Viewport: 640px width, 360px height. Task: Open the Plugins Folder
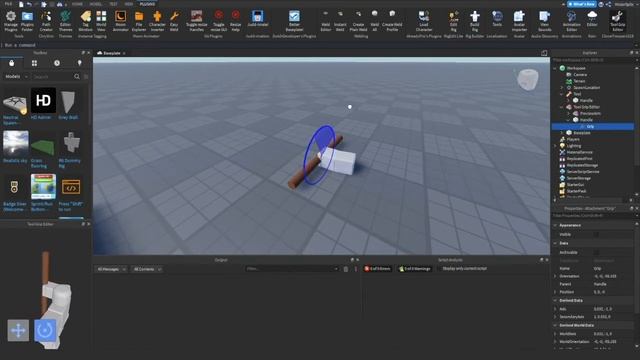click(27, 21)
